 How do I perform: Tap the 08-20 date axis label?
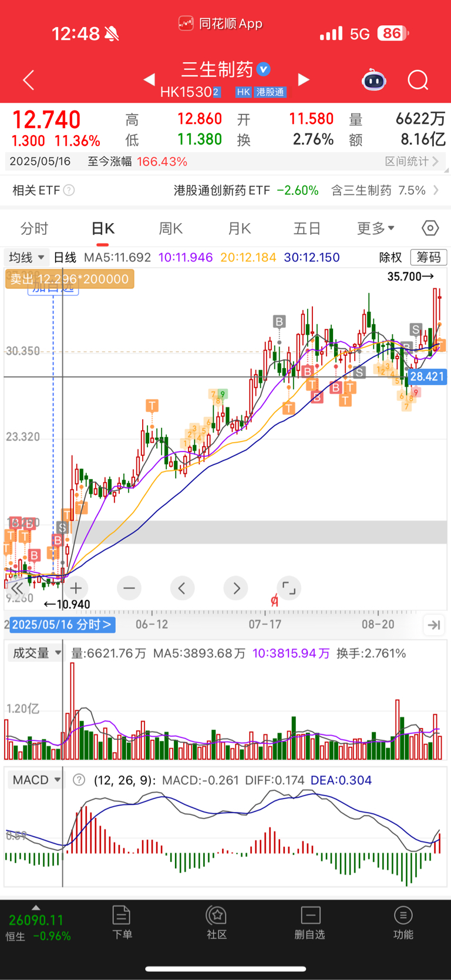[378, 624]
